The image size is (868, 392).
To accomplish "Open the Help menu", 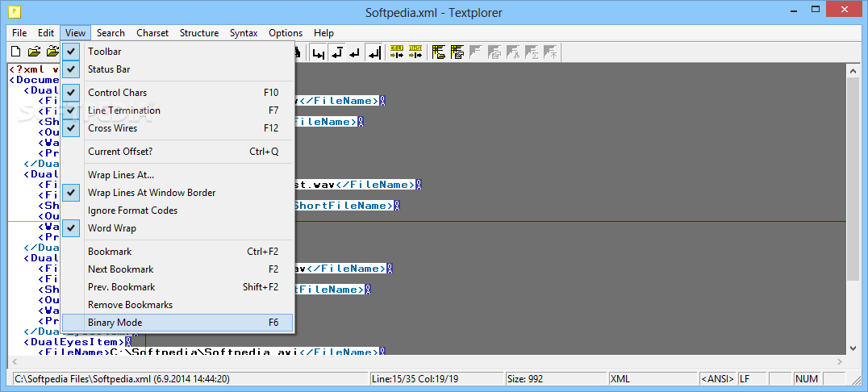I will click(323, 32).
